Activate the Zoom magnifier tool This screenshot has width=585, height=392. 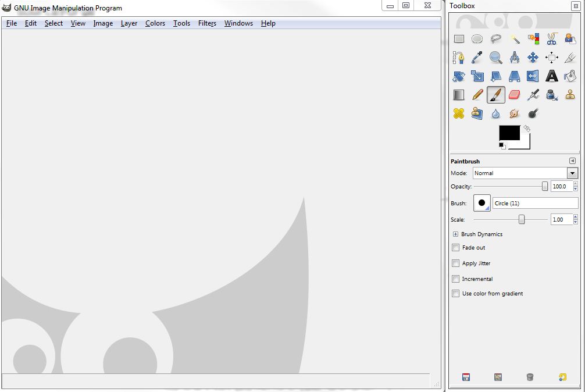pyautogui.click(x=495, y=58)
